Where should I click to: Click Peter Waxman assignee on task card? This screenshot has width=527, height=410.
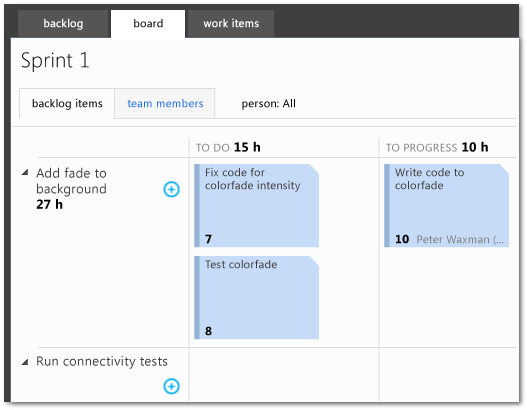(x=460, y=239)
